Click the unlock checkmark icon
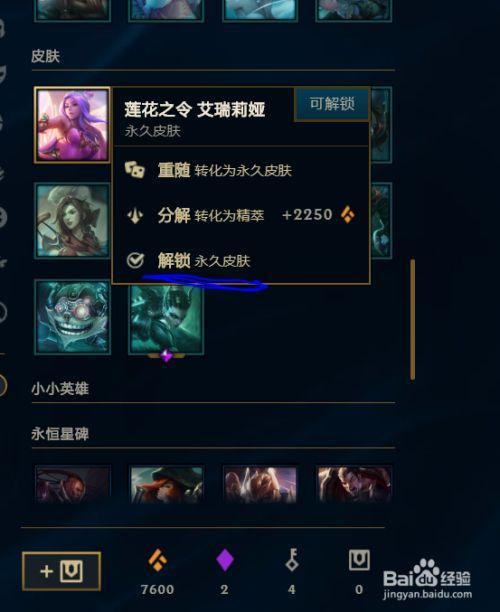This screenshot has height=612, width=500. 135,260
